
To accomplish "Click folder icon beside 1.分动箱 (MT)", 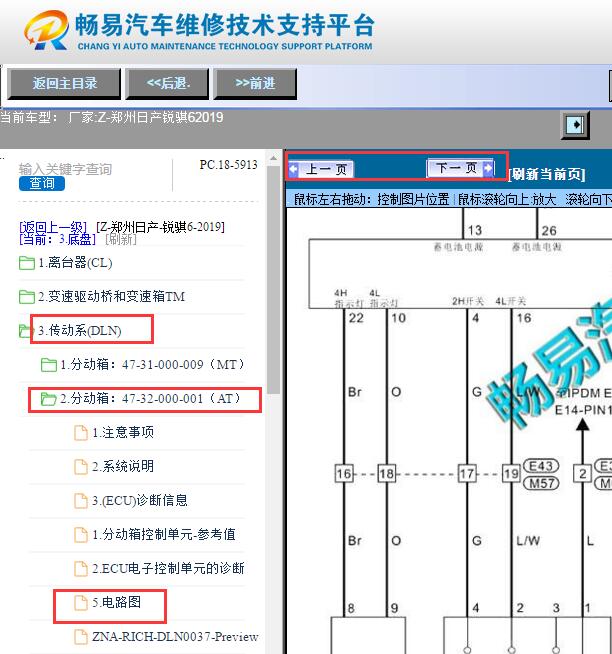I will pyautogui.click(x=49, y=365).
